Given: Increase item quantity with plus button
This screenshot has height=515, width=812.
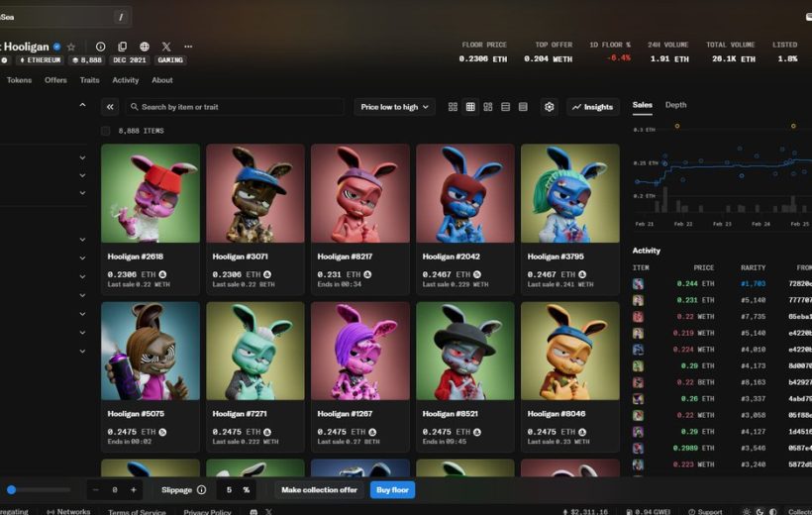Looking at the screenshot, I should point(133,489).
